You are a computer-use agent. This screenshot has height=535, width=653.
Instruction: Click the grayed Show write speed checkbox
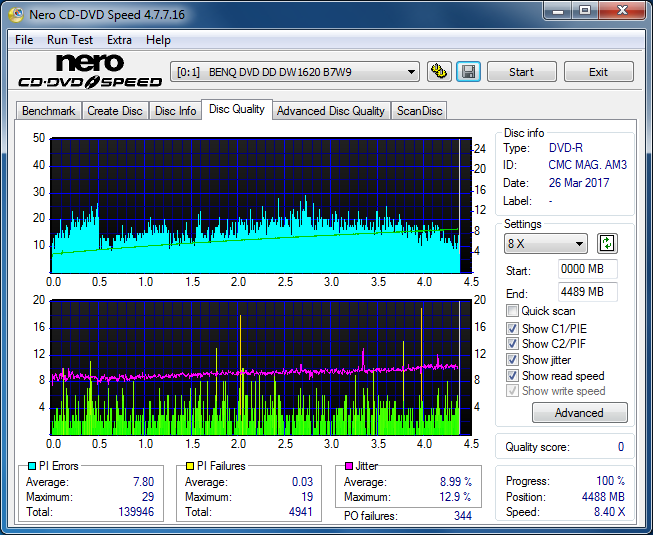coord(512,391)
